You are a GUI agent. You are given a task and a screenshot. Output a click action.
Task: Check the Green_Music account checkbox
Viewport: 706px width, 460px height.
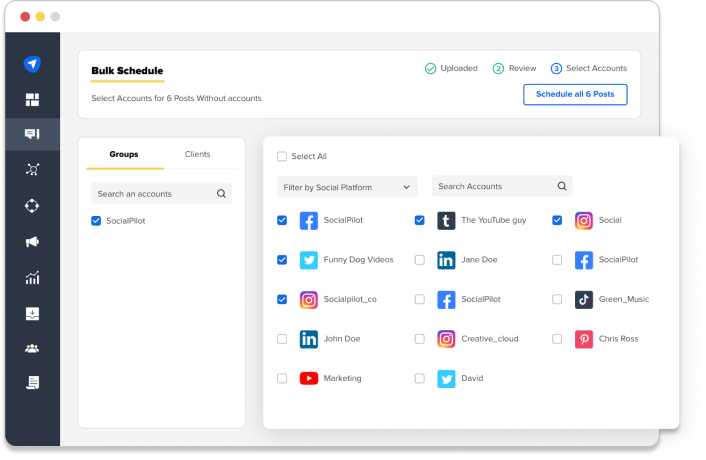point(557,299)
